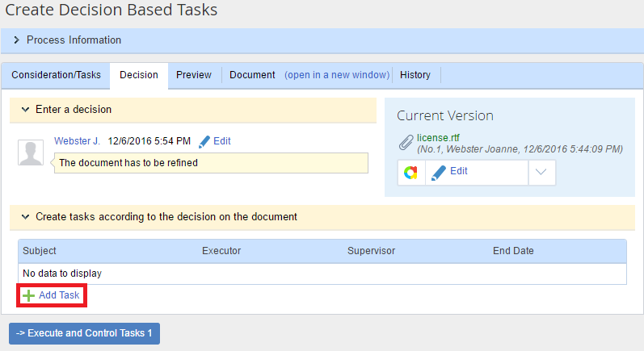Select the Decision tab
Image resolution: width=644 pixels, height=351 pixels.
coord(139,75)
